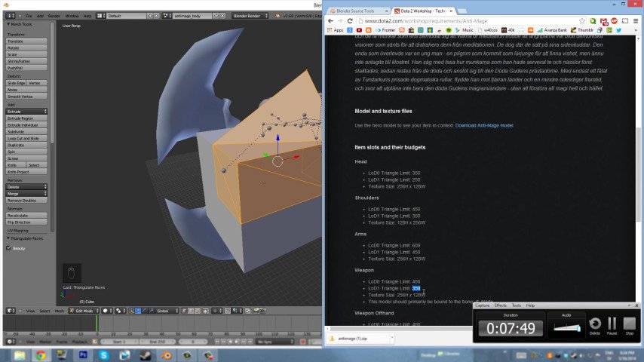Click the Knife Project button
This screenshot has height=362, width=644.
(26, 172)
